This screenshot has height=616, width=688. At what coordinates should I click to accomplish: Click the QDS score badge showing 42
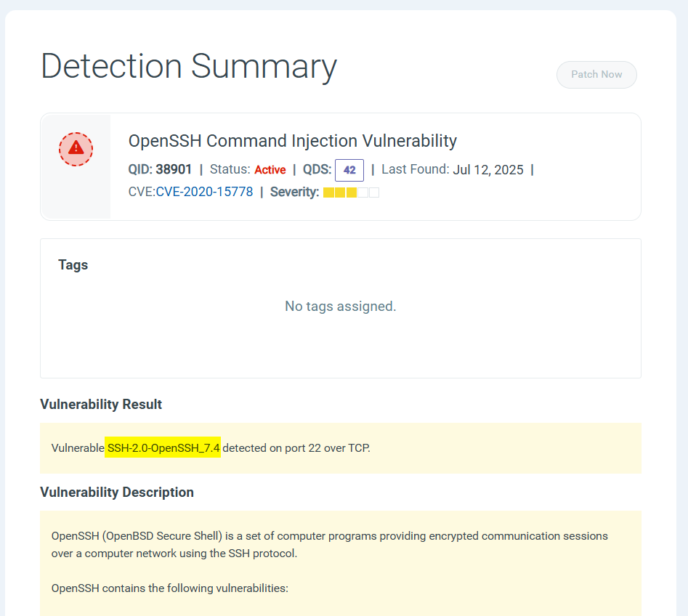pyautogui.click(x=349, y=170)
